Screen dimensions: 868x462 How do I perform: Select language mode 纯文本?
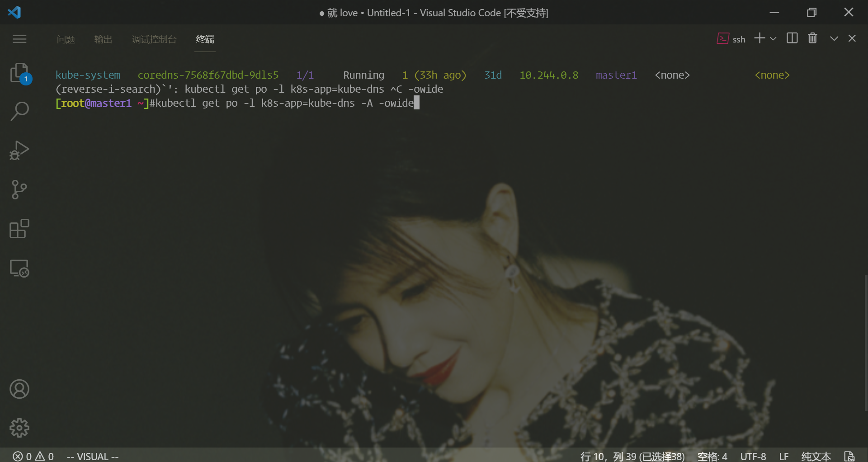(x=816, y=457)
